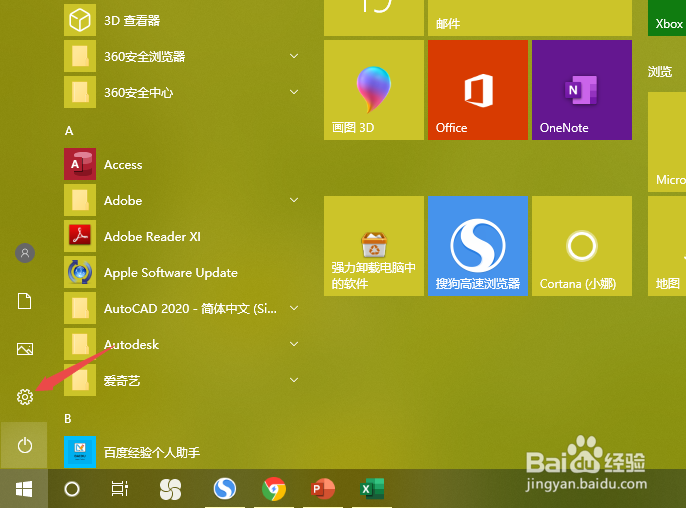
Task: Expand the 360安全浏览器 chevron
Action: (294, 56)
